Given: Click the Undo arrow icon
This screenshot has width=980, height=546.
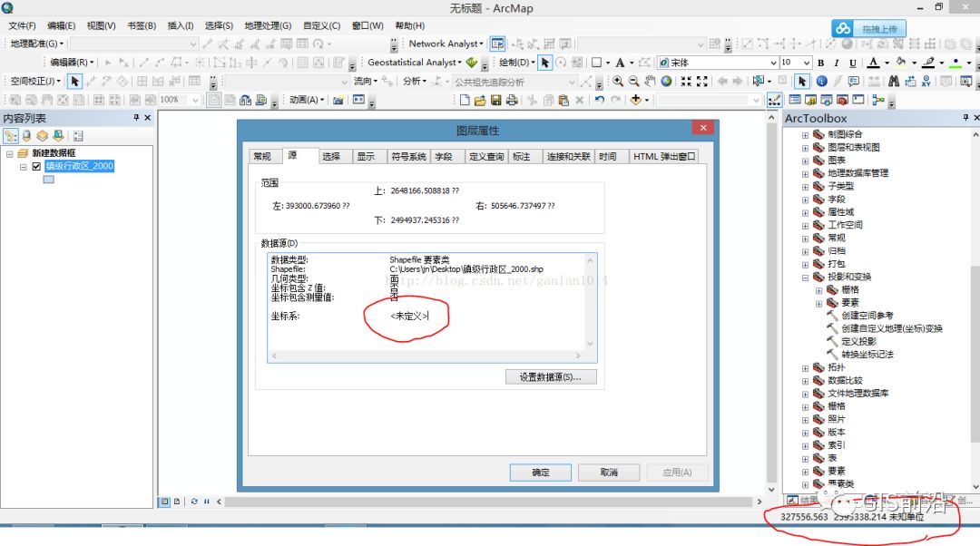Looking at the screenshot, I should (600, 100).
